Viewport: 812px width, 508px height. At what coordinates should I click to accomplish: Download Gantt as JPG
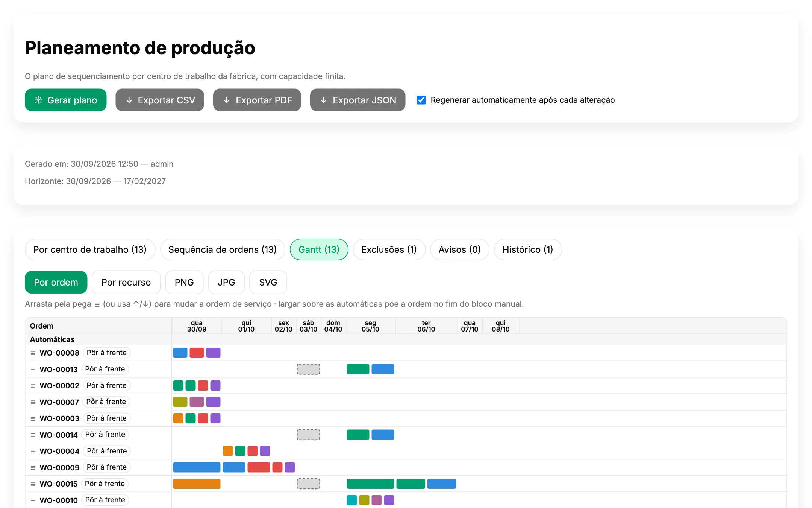point(226,282)
